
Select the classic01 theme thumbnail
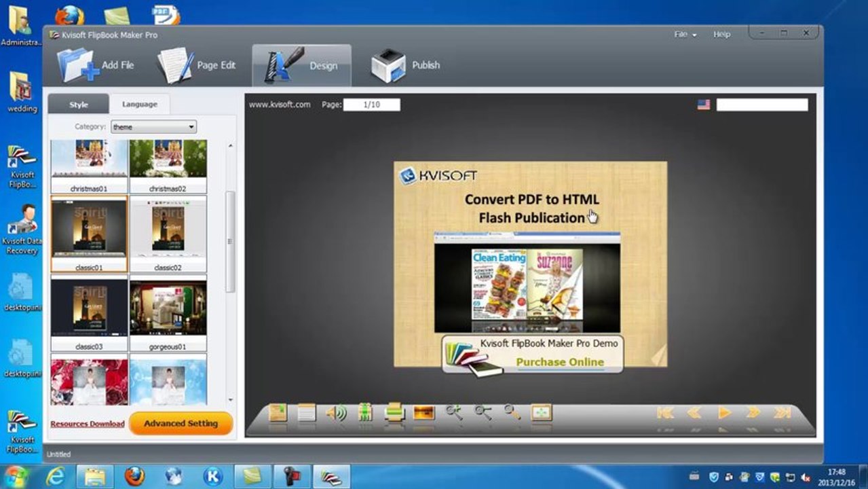click(x=89, y=234)
